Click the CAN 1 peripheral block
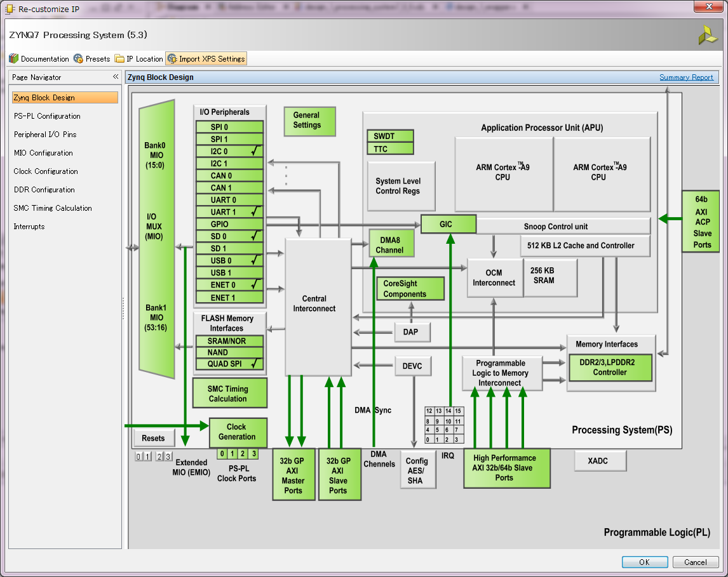728x577 pixels. click(x=229, y=187)
